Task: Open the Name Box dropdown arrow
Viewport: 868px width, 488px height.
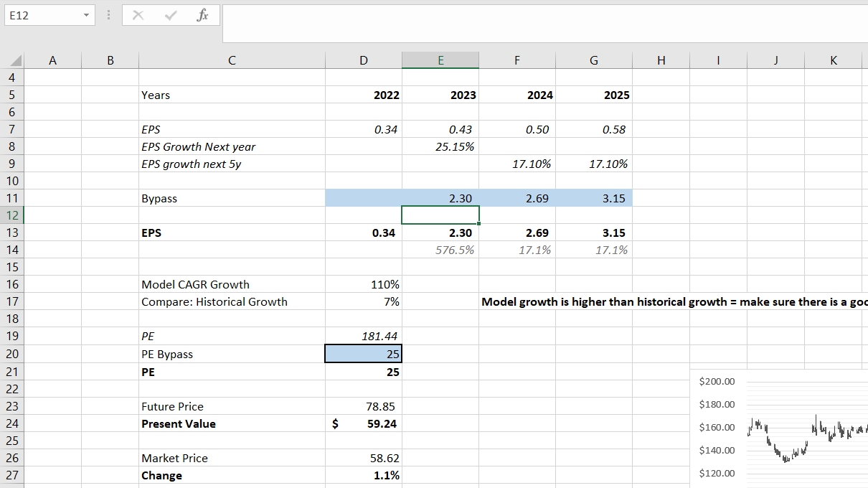Action: (x=86, y=15)
